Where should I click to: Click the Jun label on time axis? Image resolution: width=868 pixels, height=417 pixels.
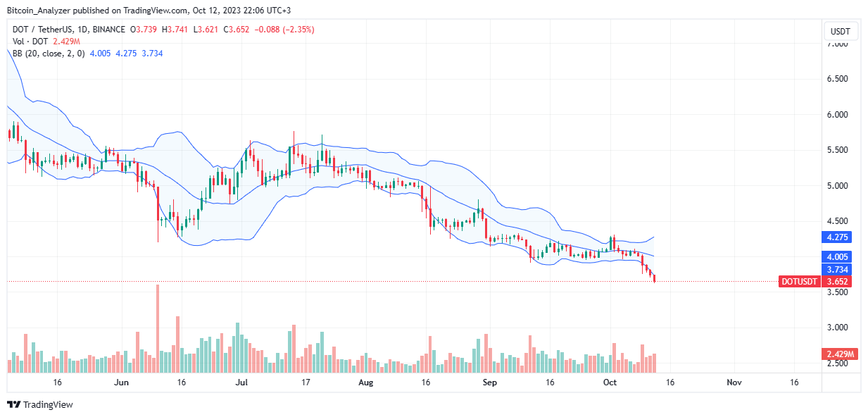tap(121, 382)
